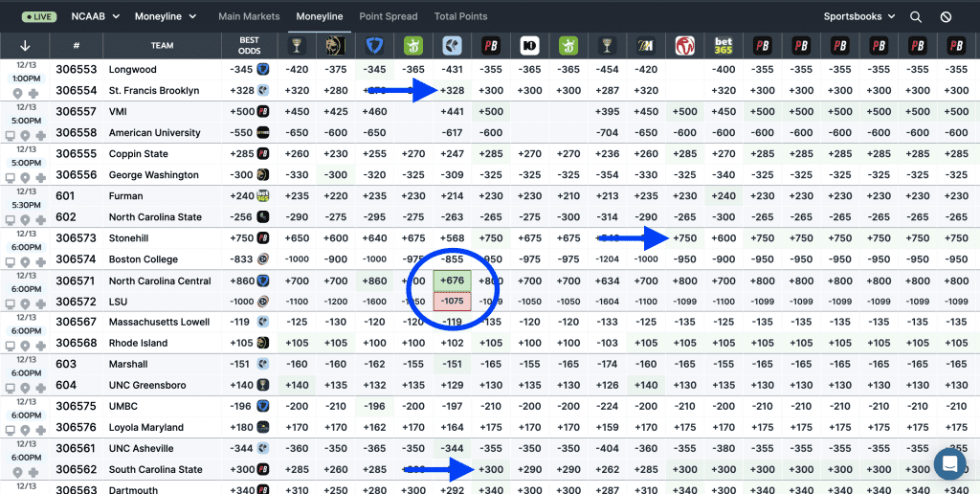
Task: Click the -314 North Carolina State odds cell
Action: 608,217
